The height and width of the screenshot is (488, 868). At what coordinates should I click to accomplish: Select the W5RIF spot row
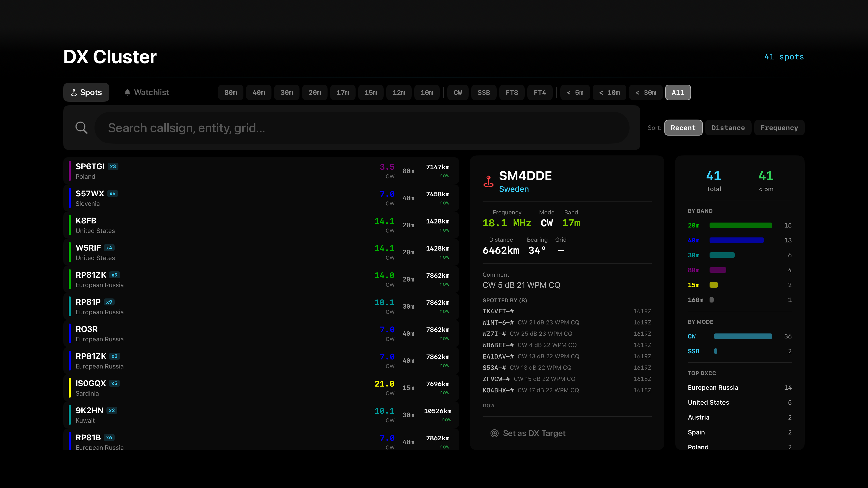(261, 252)
